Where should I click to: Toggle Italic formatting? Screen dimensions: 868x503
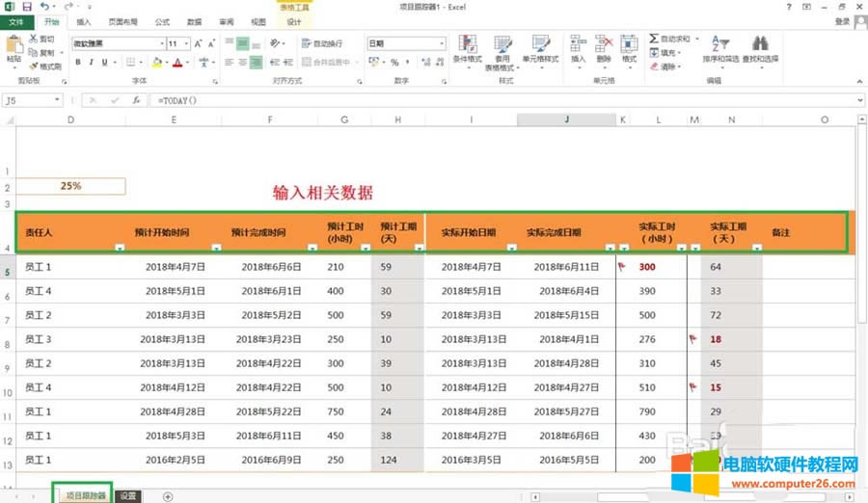click(x=92, y=63)
